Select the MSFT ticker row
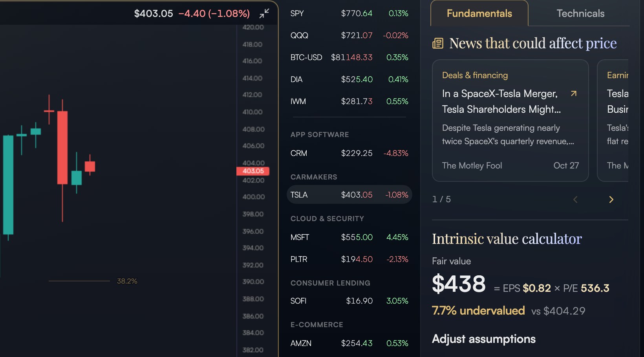This screenshot has height=357, width=644. [349, 237]
